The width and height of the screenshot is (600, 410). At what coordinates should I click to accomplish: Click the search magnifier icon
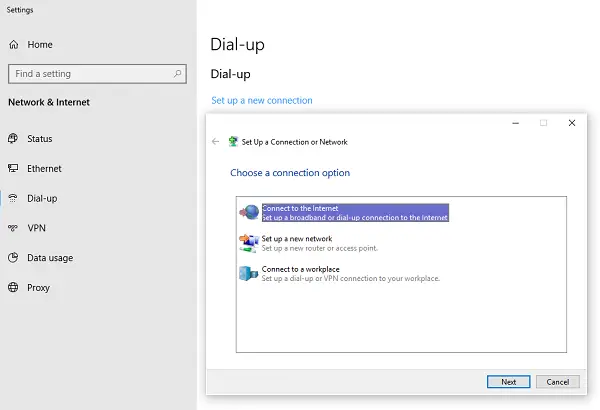click(x=177, y=74)
